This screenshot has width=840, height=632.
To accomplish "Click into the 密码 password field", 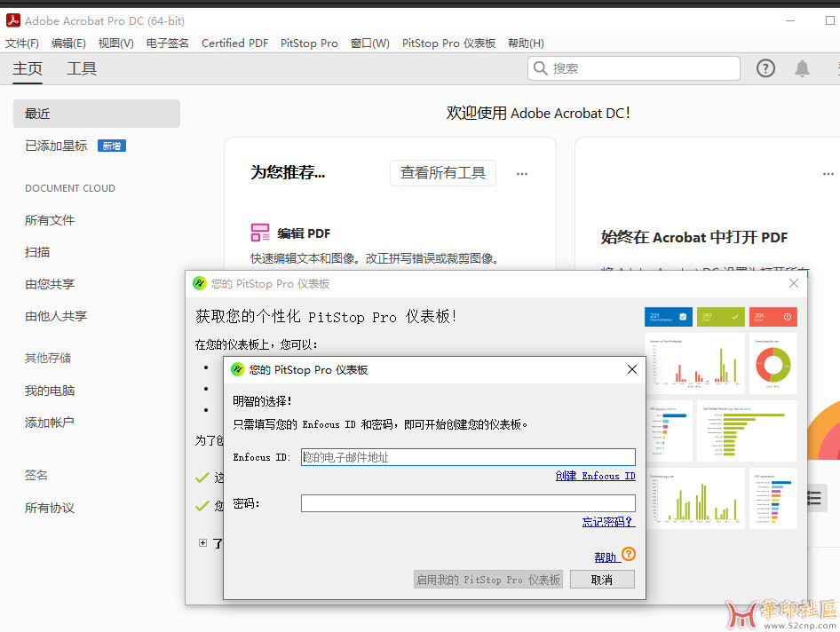I will (468, 503).
